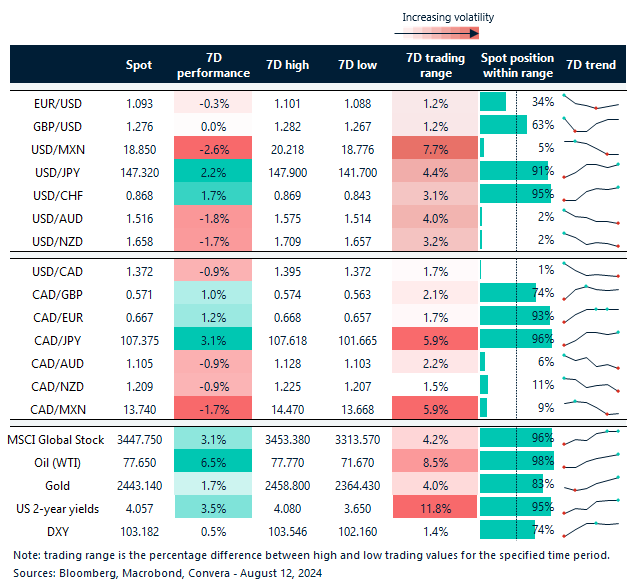The height and width of the screenshot is (587, 632).
Task: Click the EUR/USD 7D trend sparkline
Action: click(x=590, y=102)
